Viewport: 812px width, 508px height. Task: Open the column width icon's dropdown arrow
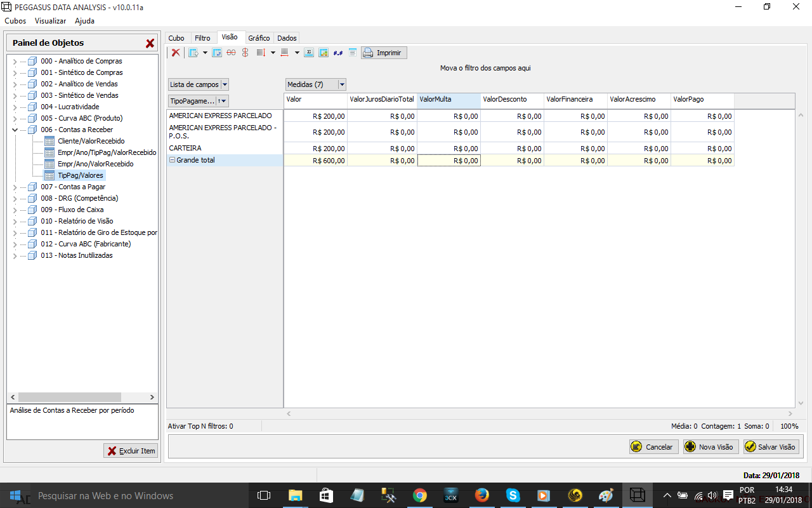(x=297, y=53)
